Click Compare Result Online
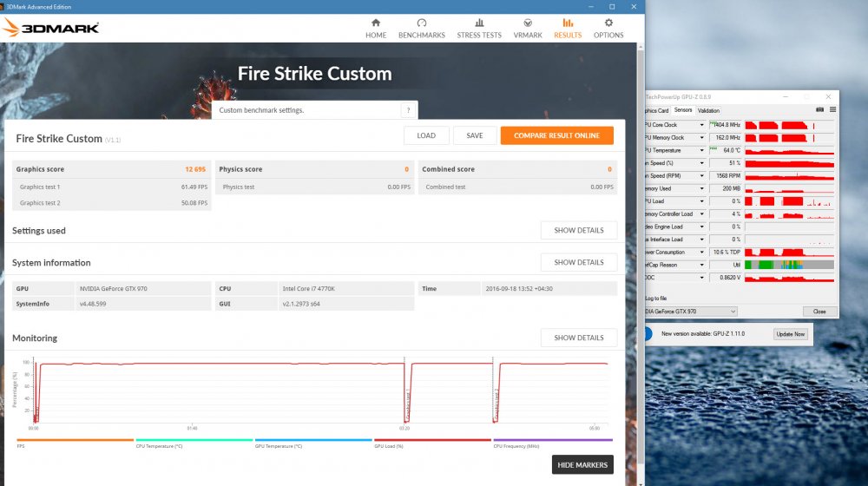 click(x=556, y=135)
